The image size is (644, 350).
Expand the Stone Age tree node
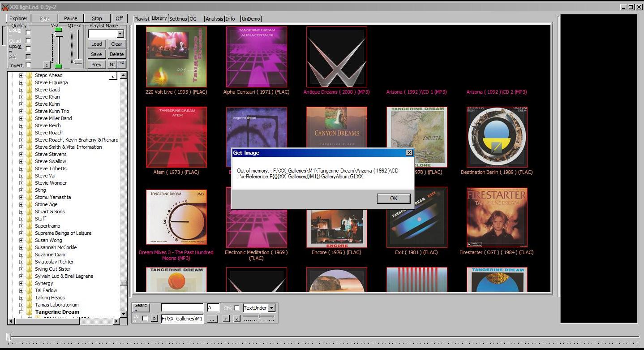[x=21, y=204]
